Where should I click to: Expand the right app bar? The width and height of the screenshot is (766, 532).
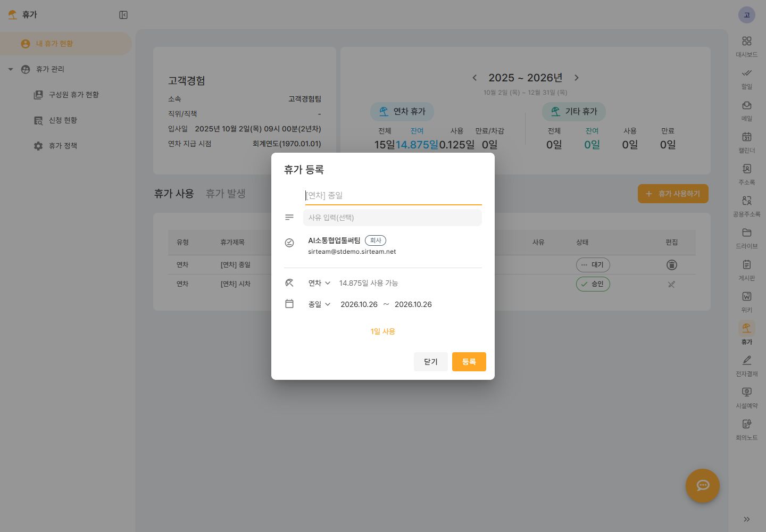pyautogui.click(x=747, y=519)
